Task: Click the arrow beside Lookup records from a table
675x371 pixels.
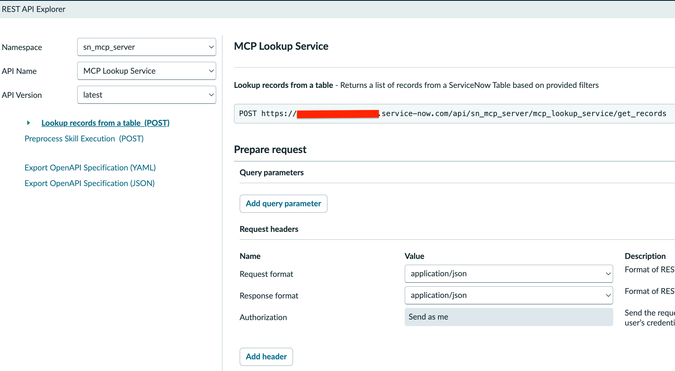Action: coord(28,123)
